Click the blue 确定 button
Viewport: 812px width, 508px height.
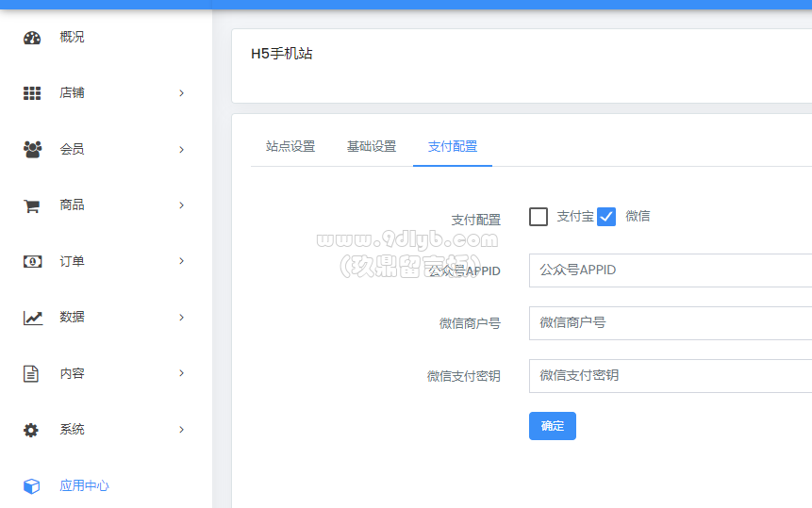point(553,426)
